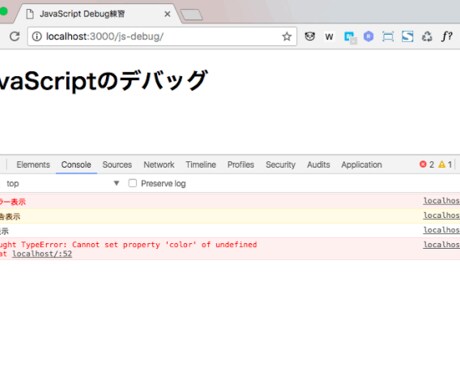Reload the page with the refresh icon

click(15, 36)
